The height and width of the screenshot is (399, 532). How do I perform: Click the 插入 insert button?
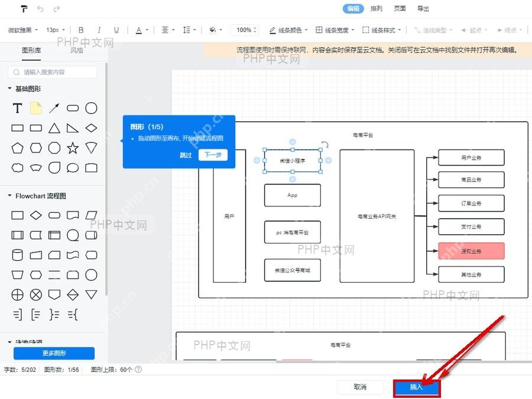[x=416, y=387]
